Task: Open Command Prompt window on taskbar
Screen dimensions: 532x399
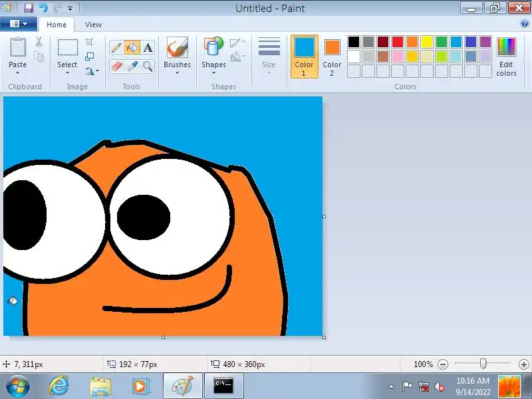Action: (223, 386)
